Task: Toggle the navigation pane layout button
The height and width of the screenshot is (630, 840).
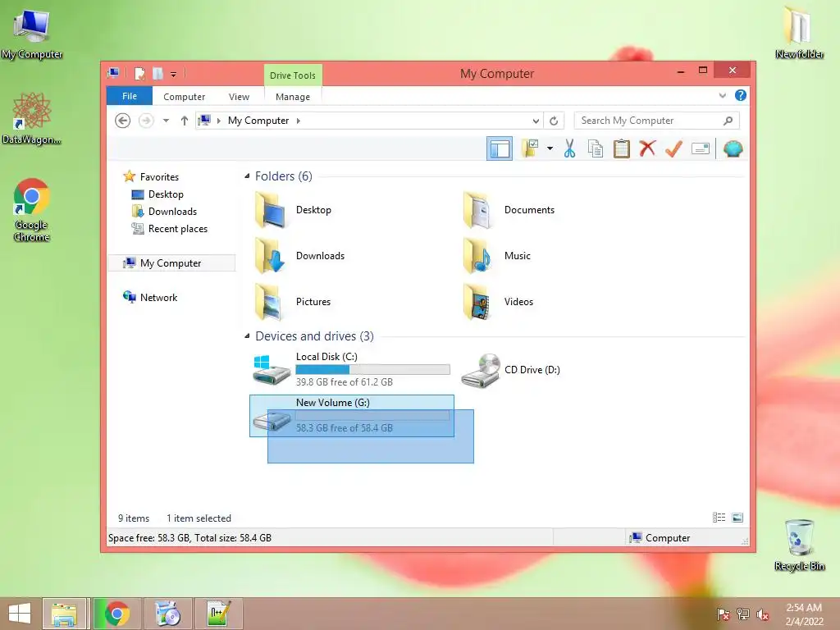Action: click(500, 148)
